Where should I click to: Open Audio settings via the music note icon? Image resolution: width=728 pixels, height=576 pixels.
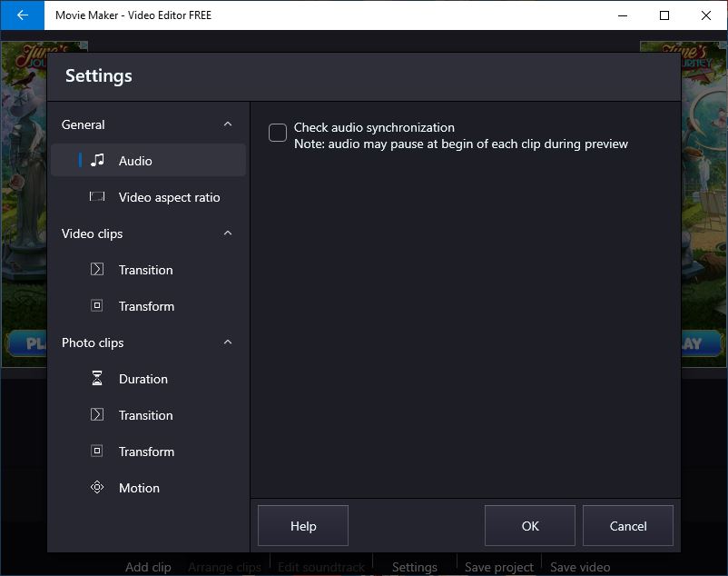pos(97,160)
